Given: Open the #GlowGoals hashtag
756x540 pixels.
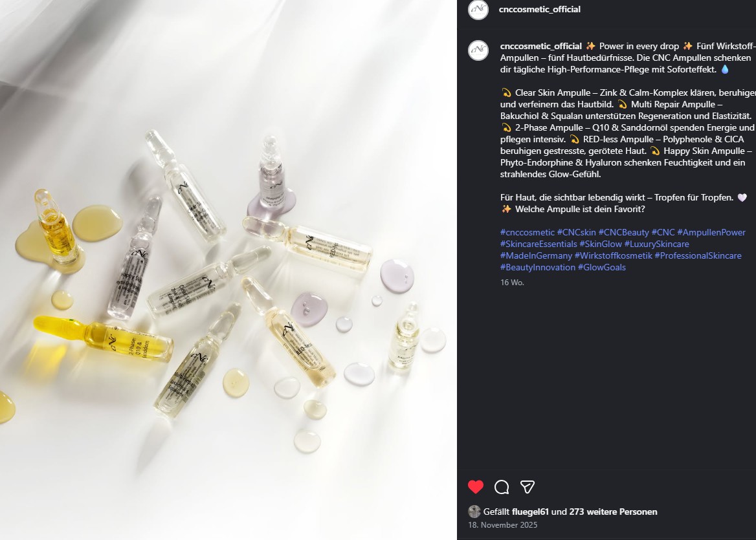Looking at the screenshot, I should click(601, 267).
